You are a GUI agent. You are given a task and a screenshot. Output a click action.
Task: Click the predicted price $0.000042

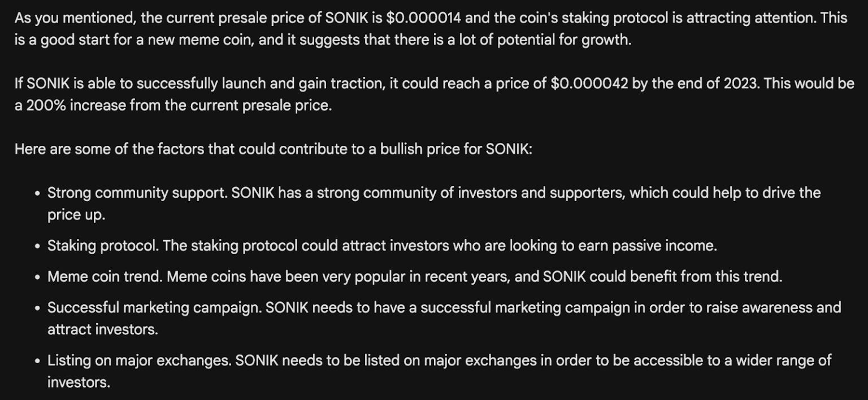[x=589, y=84]
